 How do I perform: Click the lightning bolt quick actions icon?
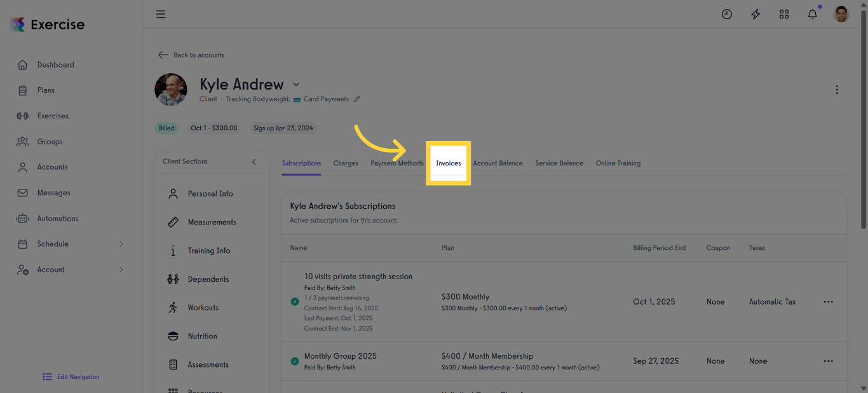pos(756,14)
